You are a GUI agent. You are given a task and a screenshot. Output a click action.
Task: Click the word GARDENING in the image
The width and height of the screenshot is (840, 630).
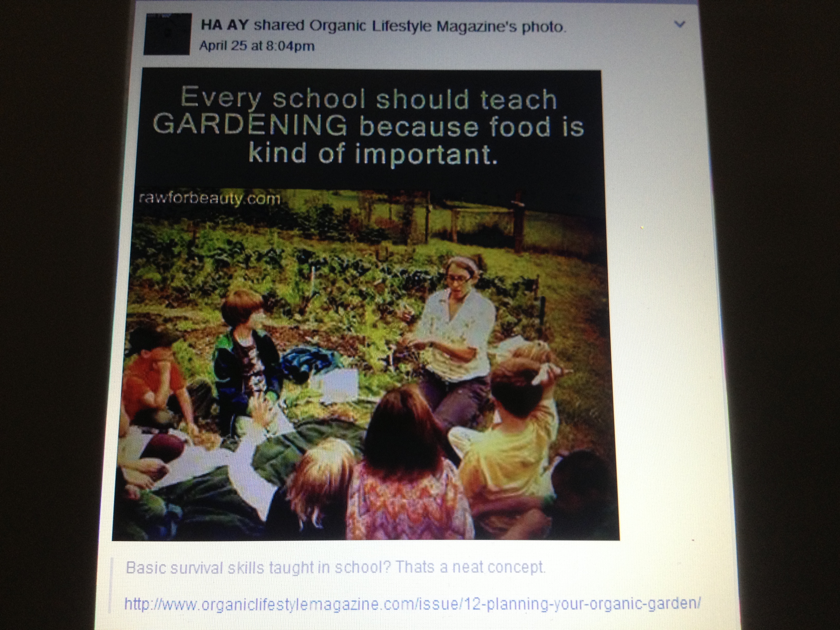click(250, 125)
